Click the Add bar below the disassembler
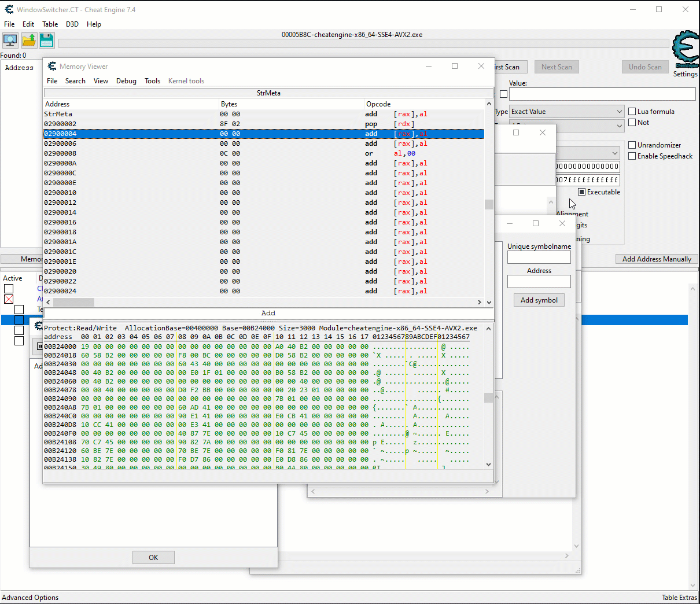Screen dimensions: 700x604 (x=268, y=313)
